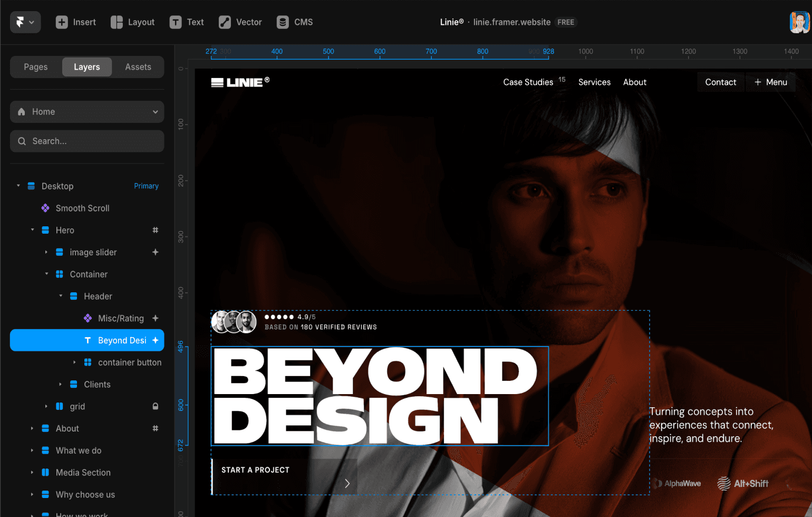Open the Framer logo main menu
Viewport: 812px width, 517px height.
point(25,22)
